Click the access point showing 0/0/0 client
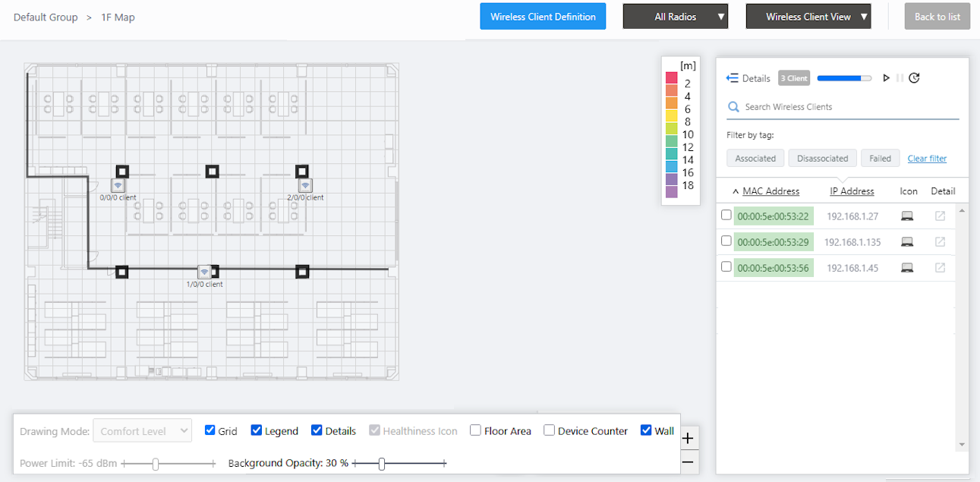980x482 pixels. tap(118, 185)
